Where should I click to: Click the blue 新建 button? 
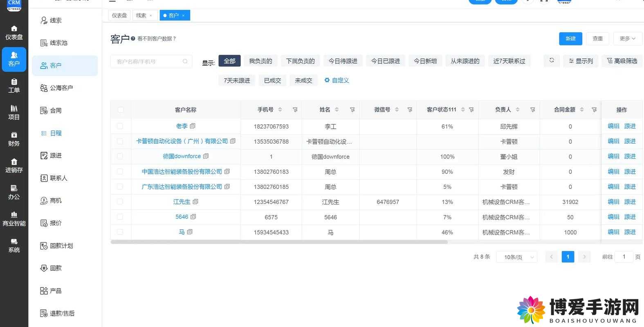[x=570, y=38]
